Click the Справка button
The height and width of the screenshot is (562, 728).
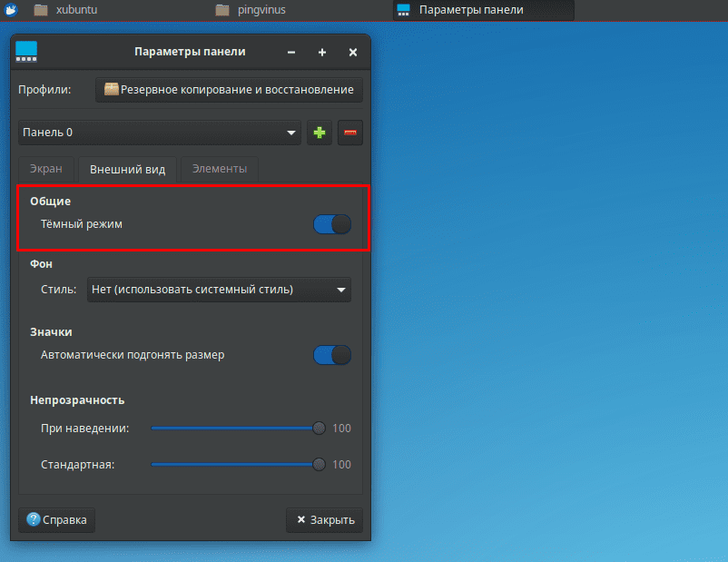(56, 519)
